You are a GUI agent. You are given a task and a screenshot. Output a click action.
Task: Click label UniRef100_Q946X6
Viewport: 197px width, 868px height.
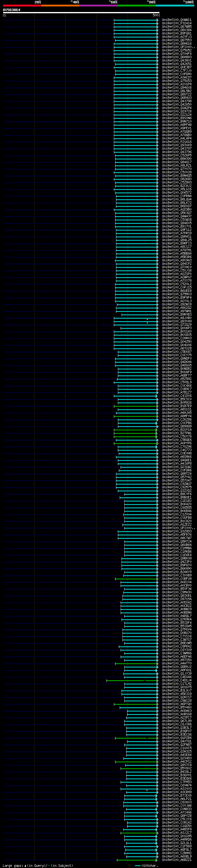coord(176,88)
